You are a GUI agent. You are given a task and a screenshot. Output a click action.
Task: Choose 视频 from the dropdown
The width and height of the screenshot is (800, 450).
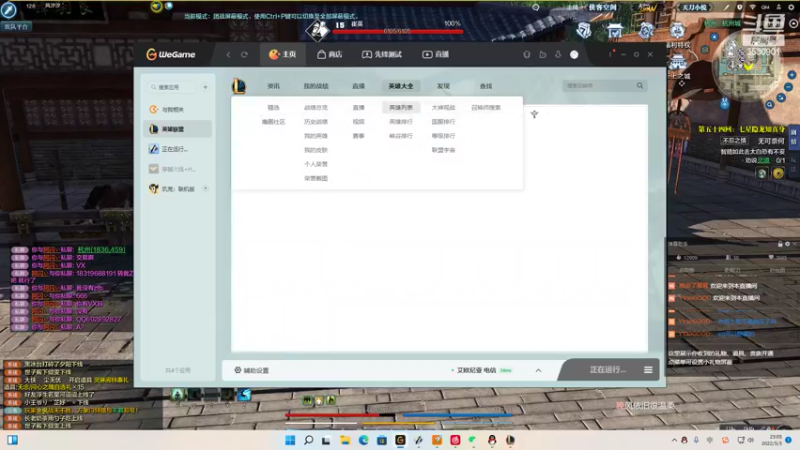coord(359,122)
